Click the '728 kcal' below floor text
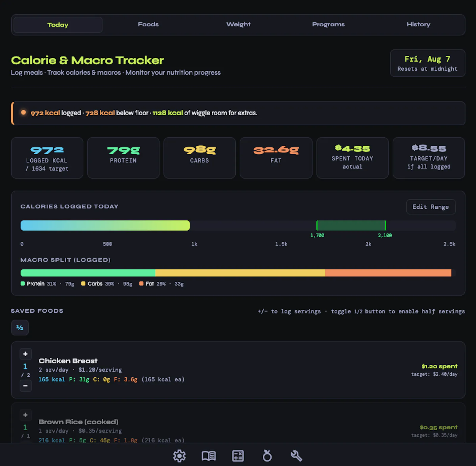The height and width of the screenshot is (466, 476). click(100, 113)
